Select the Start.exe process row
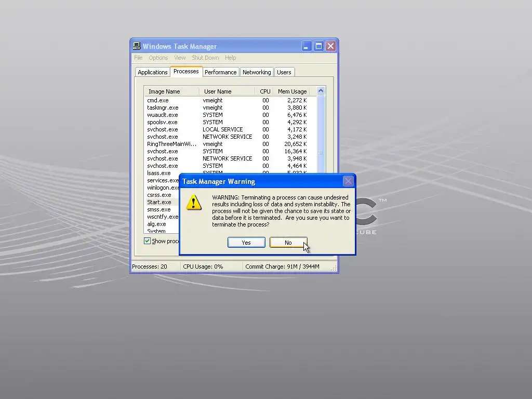 pos(162,202)
